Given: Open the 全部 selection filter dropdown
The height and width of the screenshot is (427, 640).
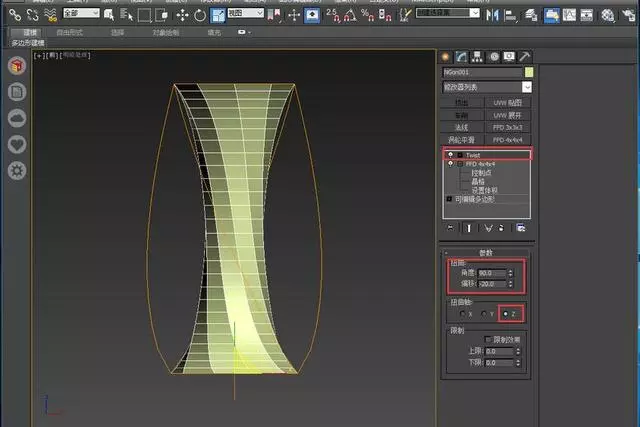Looking at the screenshot, I should click(81, 14).
